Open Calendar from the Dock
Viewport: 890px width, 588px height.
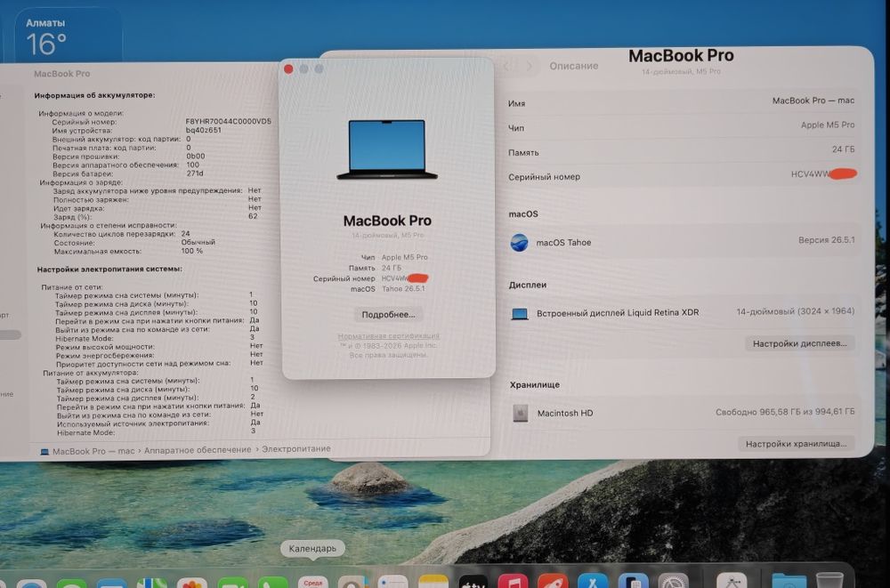312,583
